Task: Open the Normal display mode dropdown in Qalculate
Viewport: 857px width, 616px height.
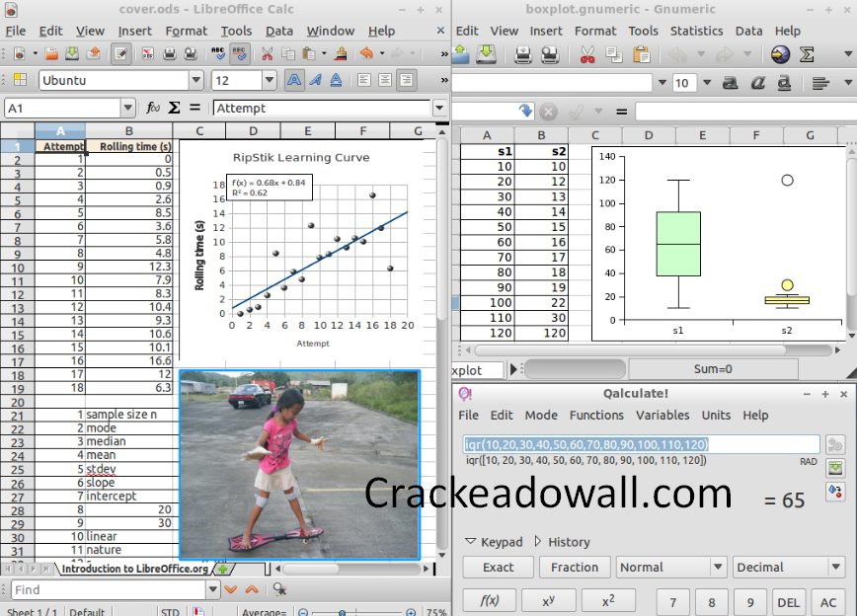Action: 671,567
